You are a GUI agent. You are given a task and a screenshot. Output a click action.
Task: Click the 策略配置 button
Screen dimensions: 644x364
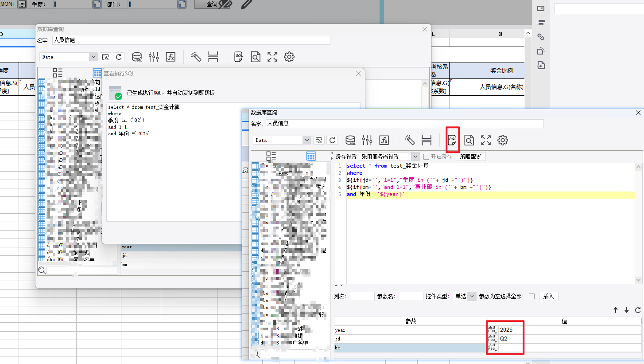pyautogui.click(x=470, y=157)
